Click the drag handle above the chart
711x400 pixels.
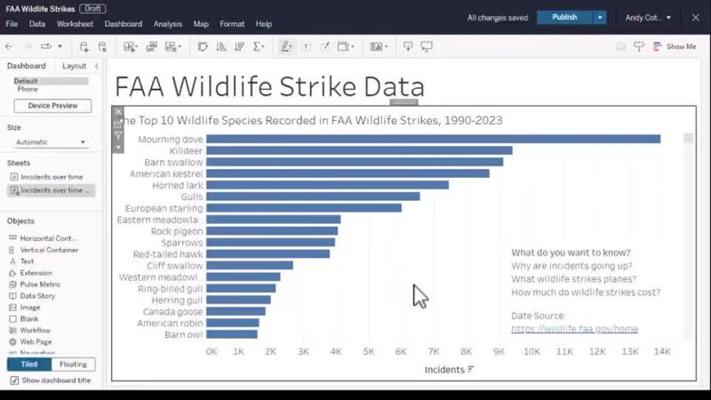(x=404, y=102)
